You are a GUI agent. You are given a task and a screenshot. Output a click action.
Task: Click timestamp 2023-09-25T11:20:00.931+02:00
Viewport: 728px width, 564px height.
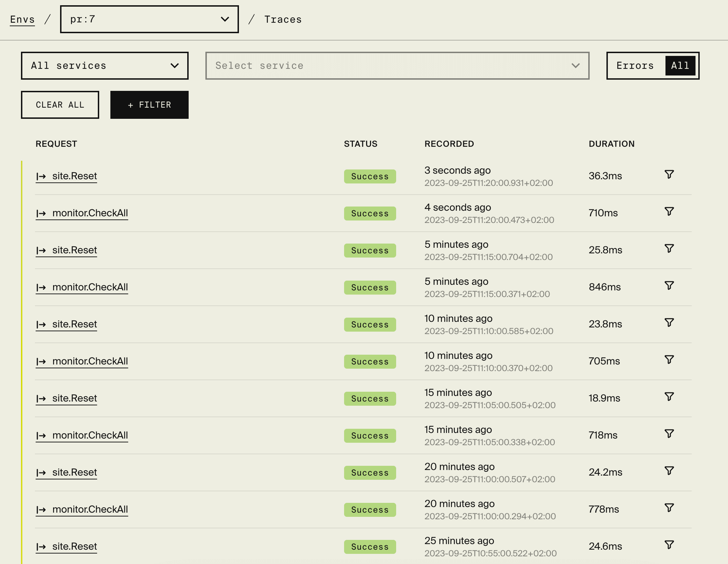pyautogui.click(x=489, y=183)
